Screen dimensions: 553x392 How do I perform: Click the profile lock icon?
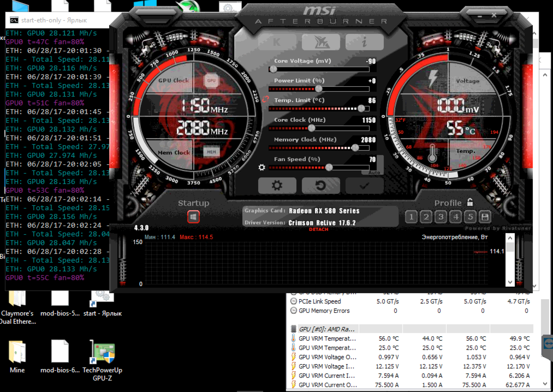pos(470,202)
